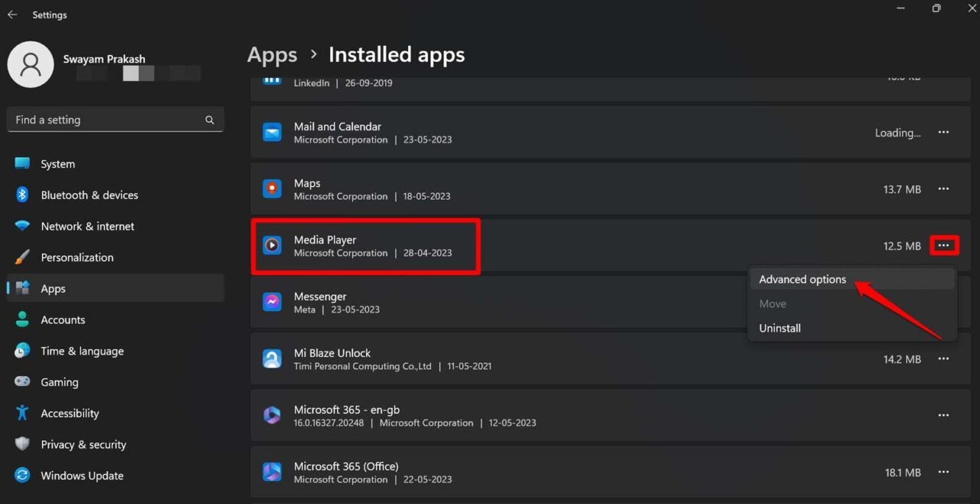This screenshot has width=980, height=504.
Task: Click the user profile avatar
Action: coord(31,64)
